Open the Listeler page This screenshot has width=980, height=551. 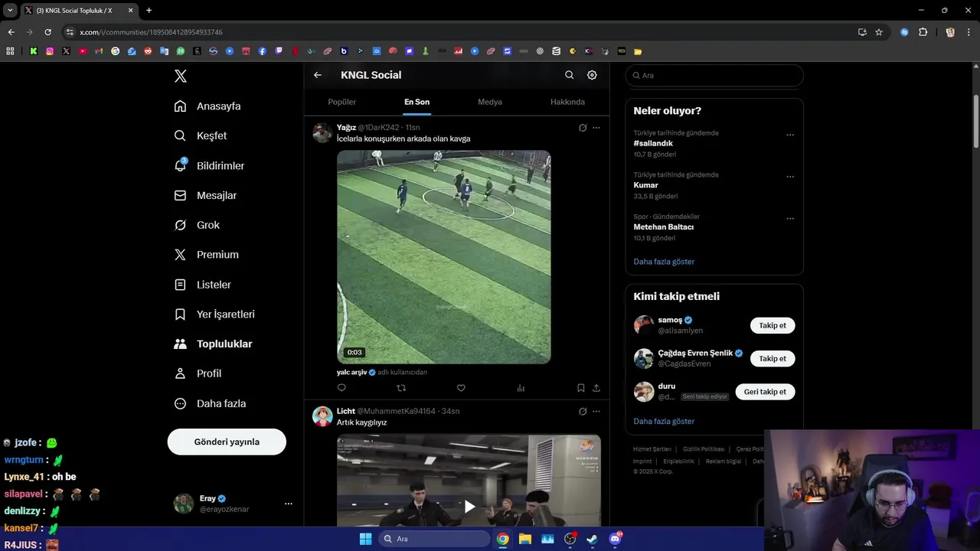pos(202,285)
